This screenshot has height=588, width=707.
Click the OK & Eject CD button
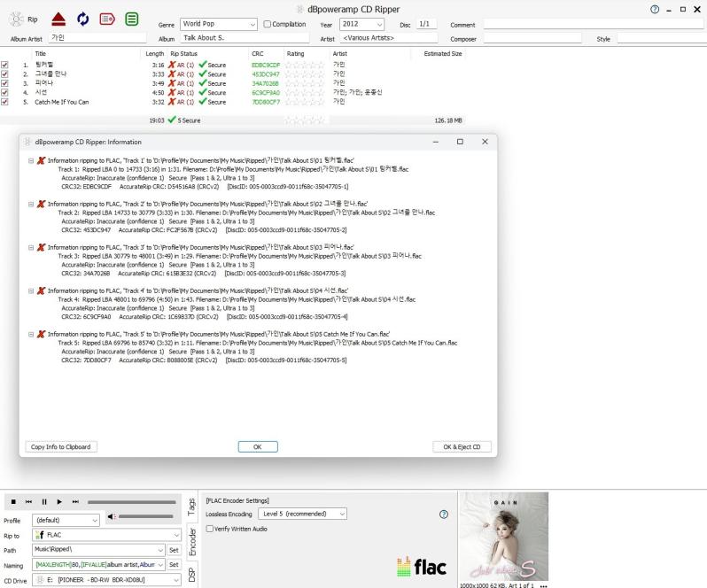pyautogui.click(x=462, y=447)
